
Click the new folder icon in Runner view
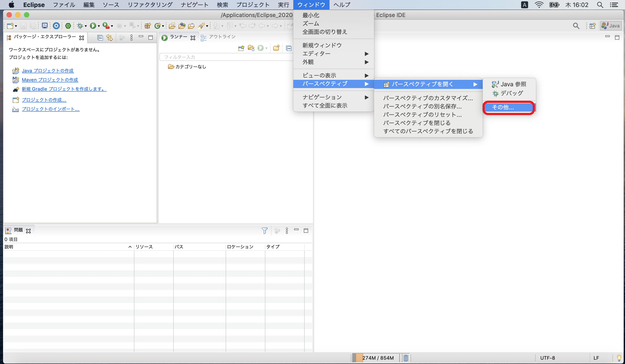[276, 48]
